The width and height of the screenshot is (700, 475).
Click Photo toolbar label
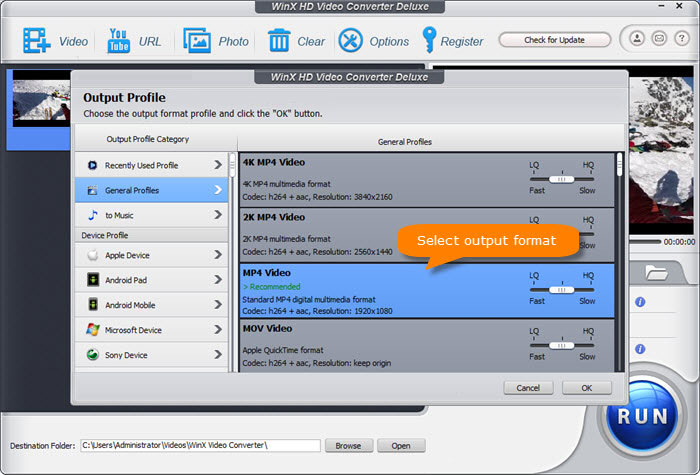pos(233,42)
